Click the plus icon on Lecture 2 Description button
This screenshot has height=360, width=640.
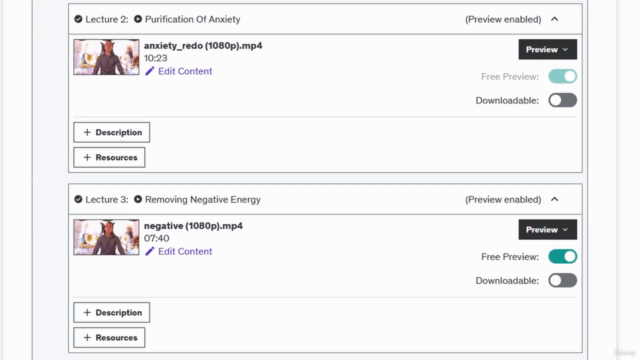point(87,132)
